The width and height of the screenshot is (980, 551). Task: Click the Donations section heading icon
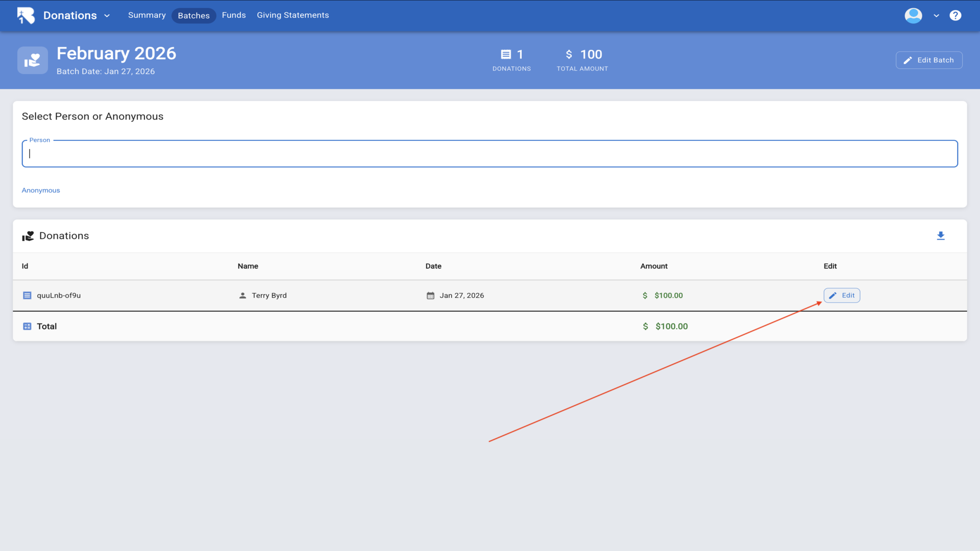point(28,236)
